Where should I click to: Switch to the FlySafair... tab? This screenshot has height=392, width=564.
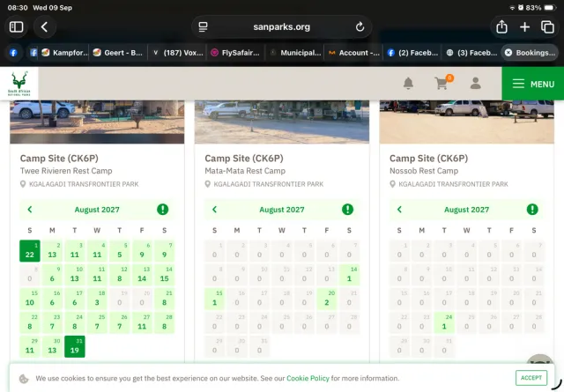236,53
